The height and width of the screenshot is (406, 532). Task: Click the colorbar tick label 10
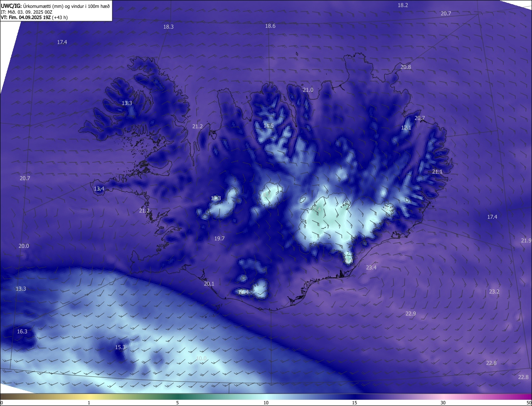point(266,403)
